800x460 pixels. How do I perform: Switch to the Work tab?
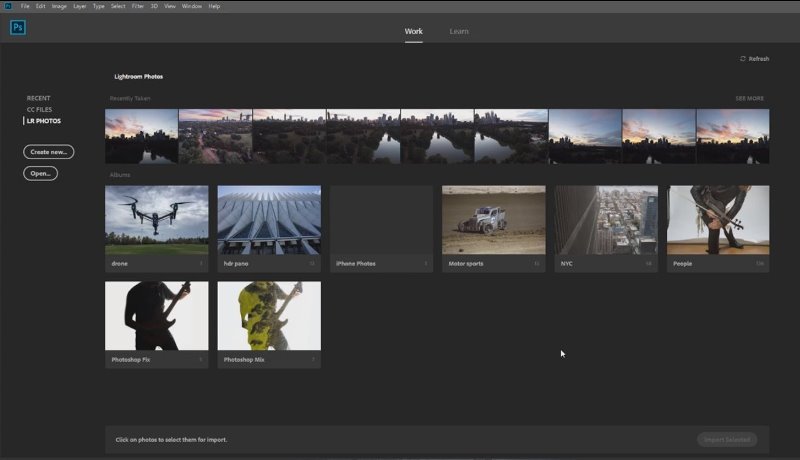(413, 32)
